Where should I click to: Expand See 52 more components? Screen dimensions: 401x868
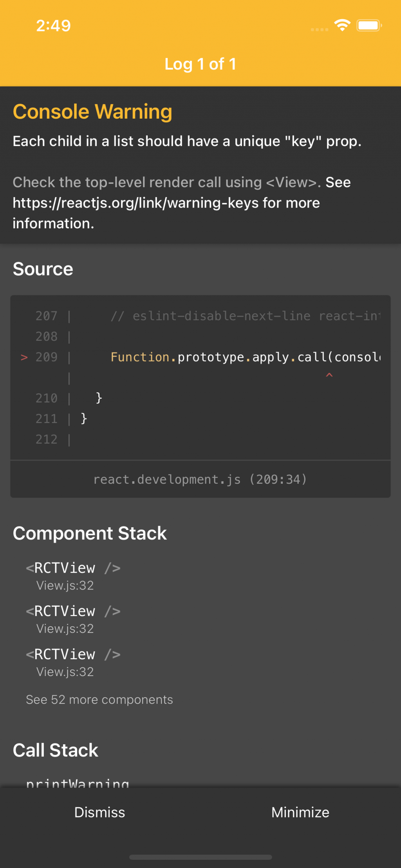[99, 700]
